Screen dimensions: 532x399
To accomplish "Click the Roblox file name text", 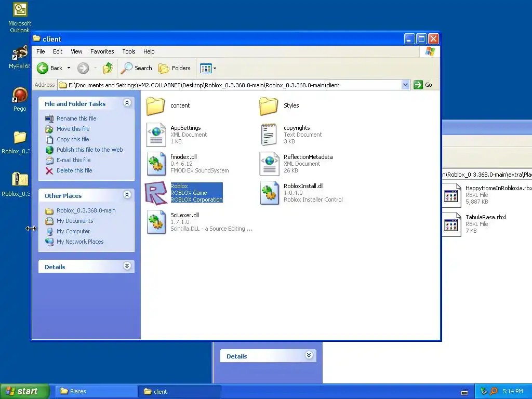I will point(179,186).
